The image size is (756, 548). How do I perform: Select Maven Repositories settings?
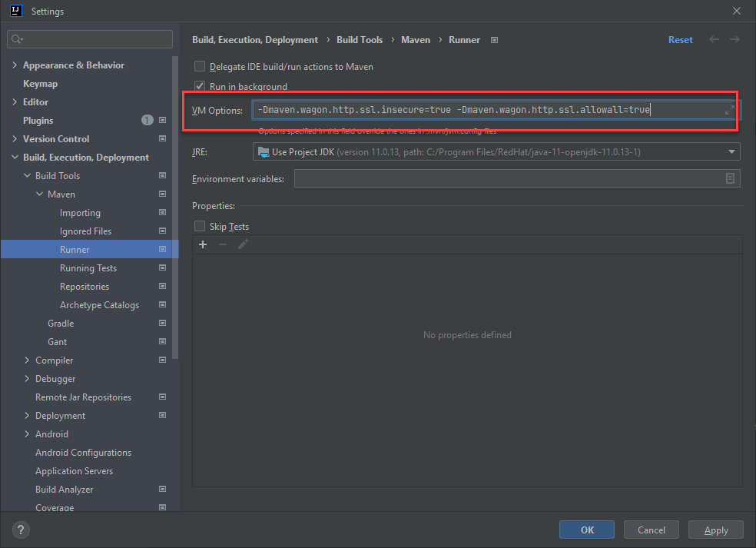(85, 287)
